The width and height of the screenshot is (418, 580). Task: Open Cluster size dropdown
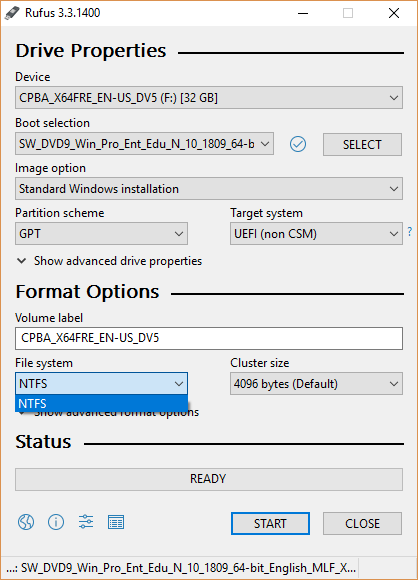pyautogui.click(x=316, y=384)
